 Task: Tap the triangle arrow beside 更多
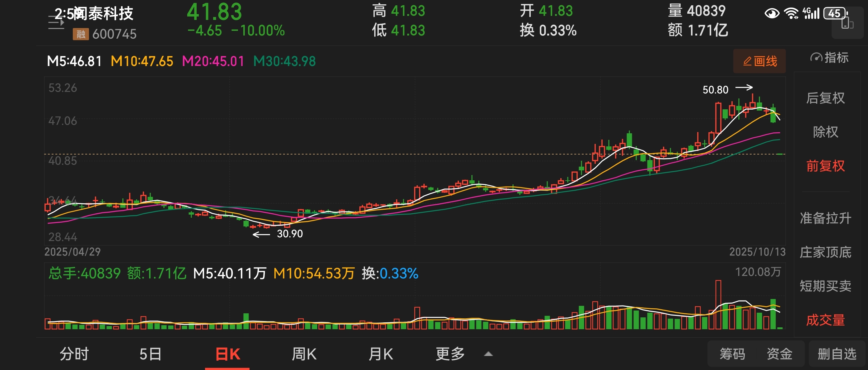488,354
